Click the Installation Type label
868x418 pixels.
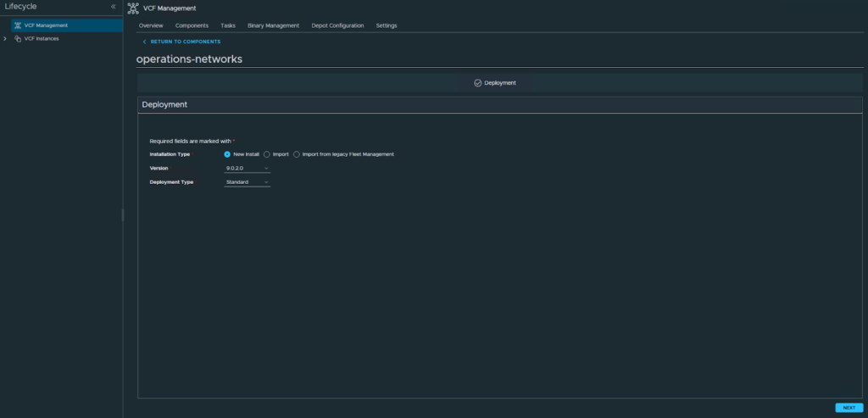point(170,154)
